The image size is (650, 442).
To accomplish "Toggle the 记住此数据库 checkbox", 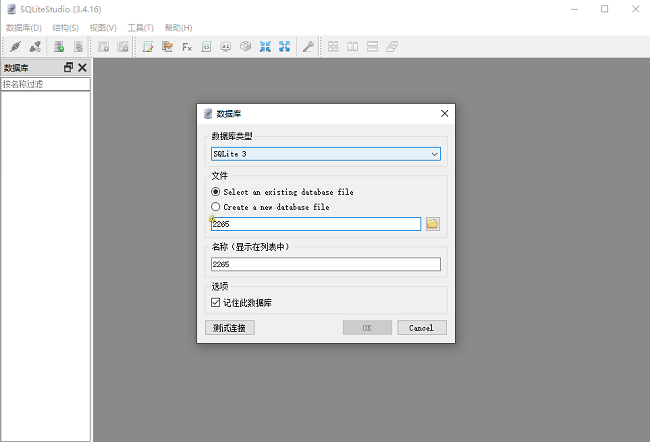I will [x=216, y=302].
